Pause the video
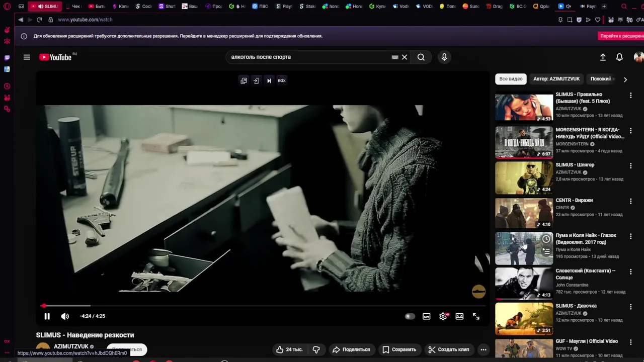This screenshot has width=644, height=362. 47,316
